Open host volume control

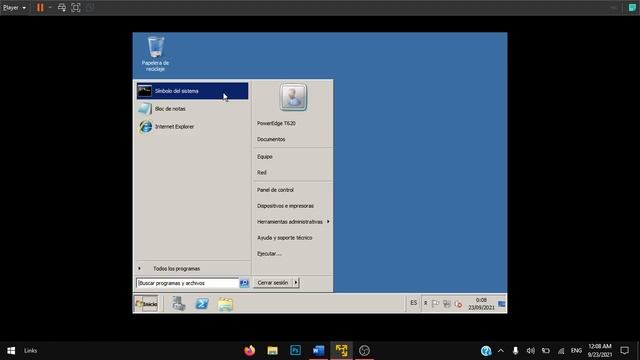pyautogui.click(x=531, y=351)
